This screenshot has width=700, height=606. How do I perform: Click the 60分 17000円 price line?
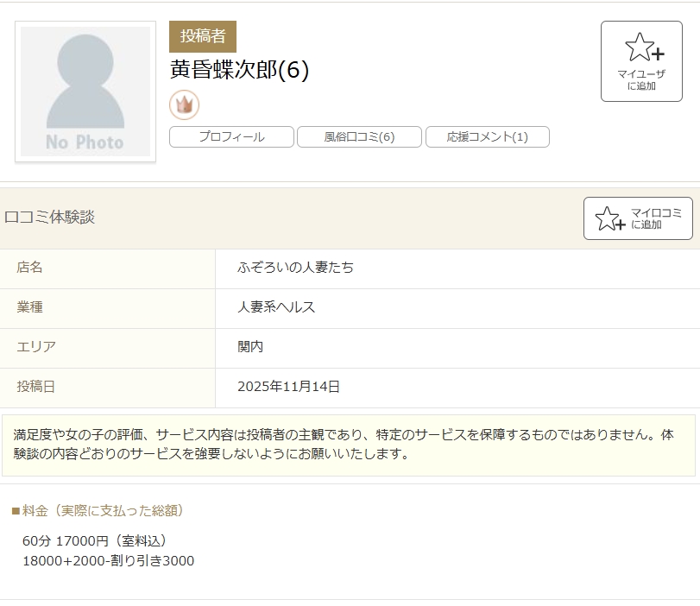coord(94,541)
